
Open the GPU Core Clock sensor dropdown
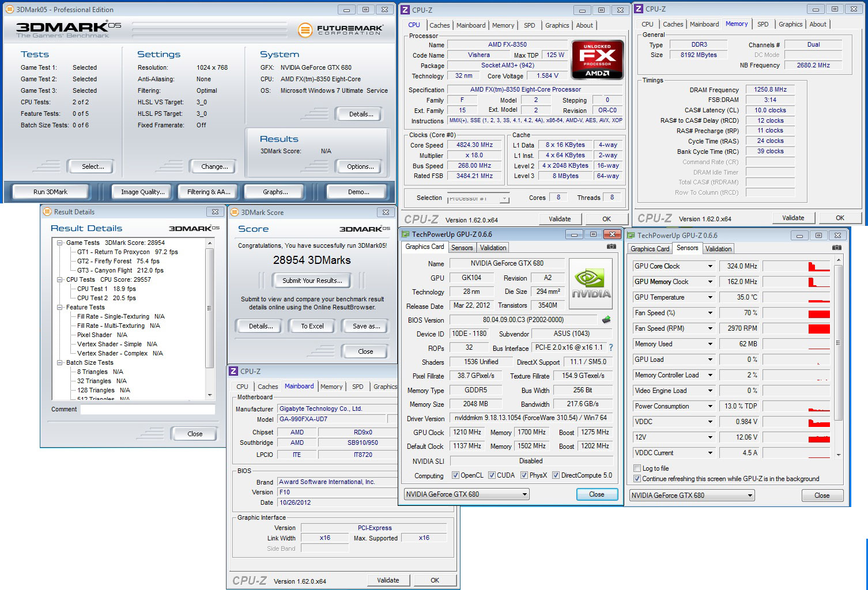click(x=710, y=266)
